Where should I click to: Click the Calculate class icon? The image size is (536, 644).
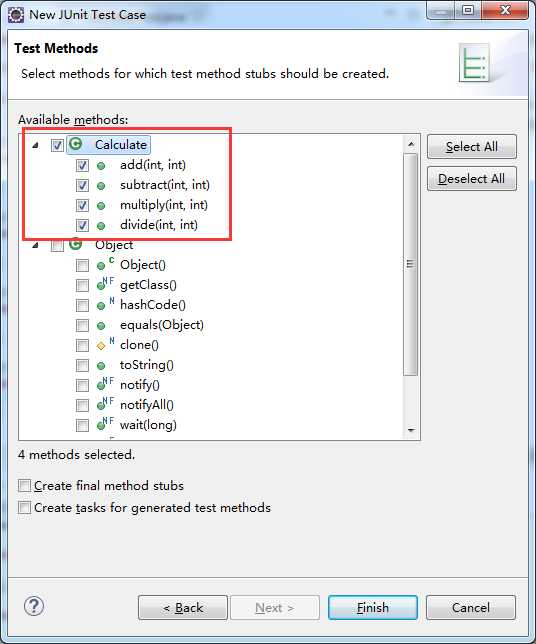76,144
